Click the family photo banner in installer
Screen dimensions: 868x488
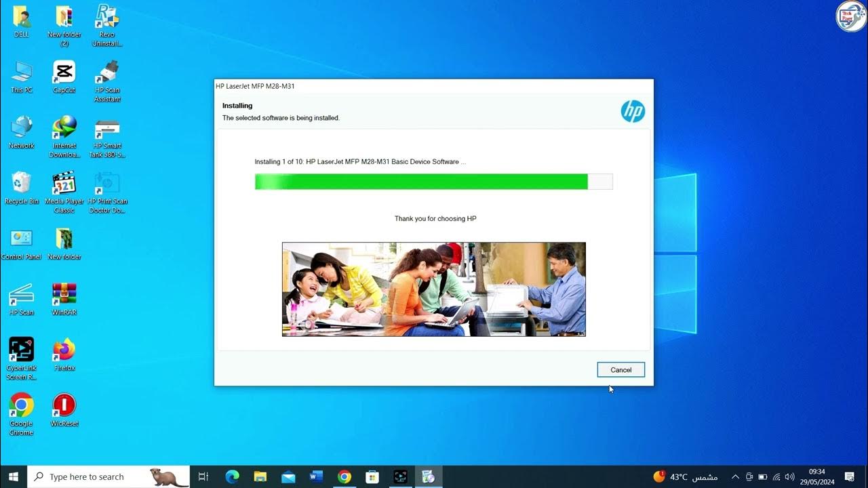coord(433,289)
